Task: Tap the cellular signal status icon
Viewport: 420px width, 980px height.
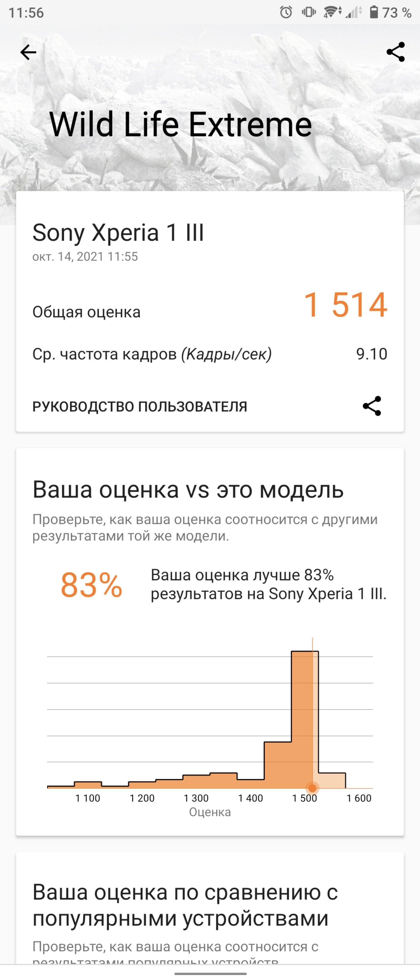Action: (354, 13)
